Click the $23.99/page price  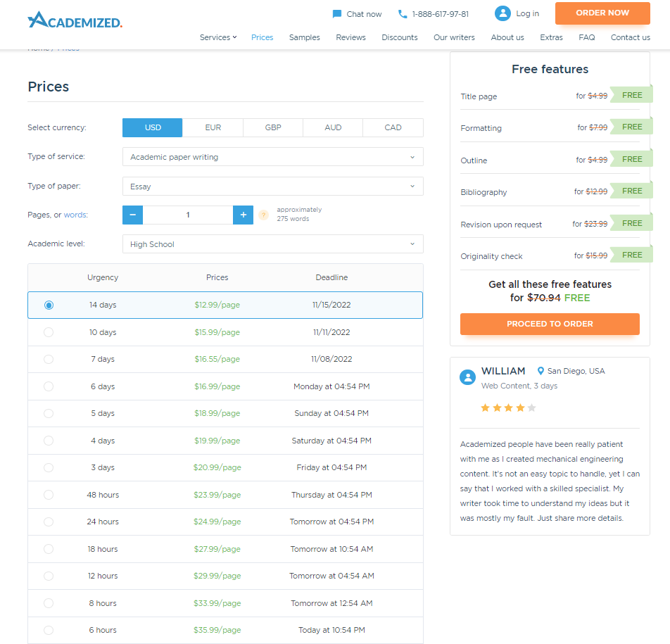217,495
